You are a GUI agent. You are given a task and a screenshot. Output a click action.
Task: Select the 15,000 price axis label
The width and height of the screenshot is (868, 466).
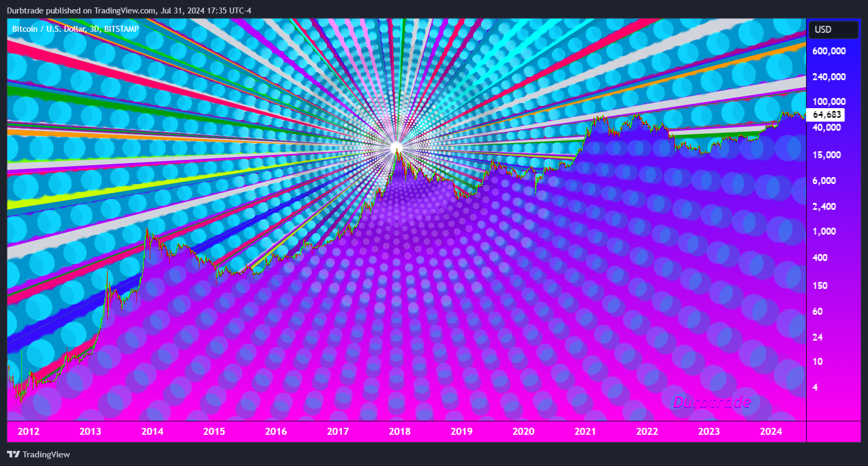827,155
